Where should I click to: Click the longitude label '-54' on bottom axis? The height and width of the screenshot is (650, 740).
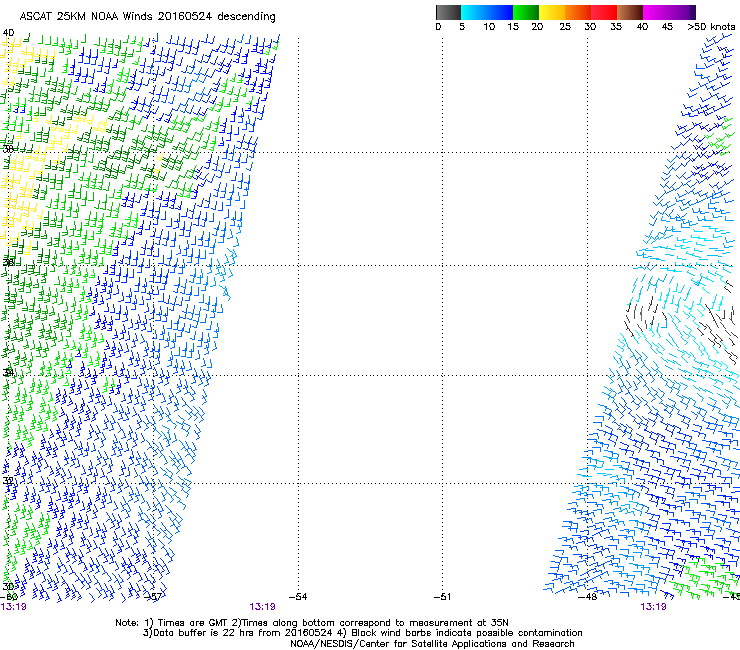tap(298, 597)
